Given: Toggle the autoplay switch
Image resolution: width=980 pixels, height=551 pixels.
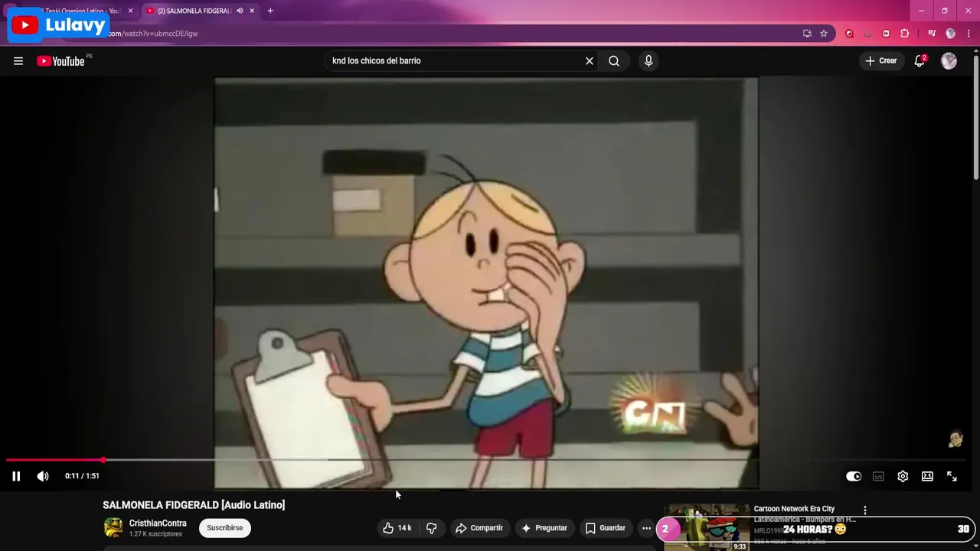Looking at the screenshot, I should [854, 476].
